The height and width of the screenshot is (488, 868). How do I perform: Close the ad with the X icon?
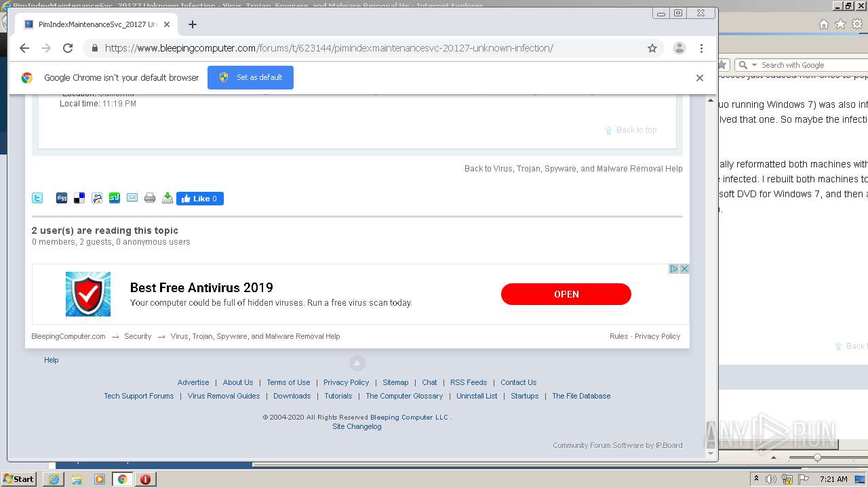[684, 269]
